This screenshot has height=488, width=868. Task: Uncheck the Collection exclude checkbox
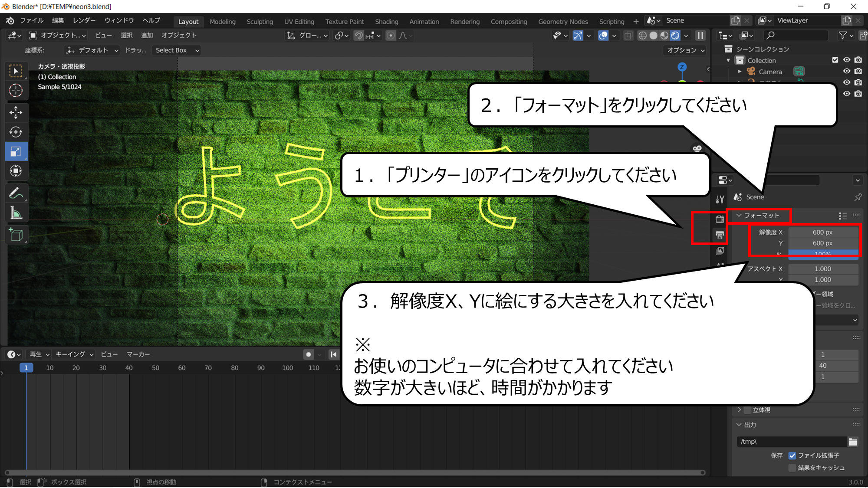[x=835, y=60]
